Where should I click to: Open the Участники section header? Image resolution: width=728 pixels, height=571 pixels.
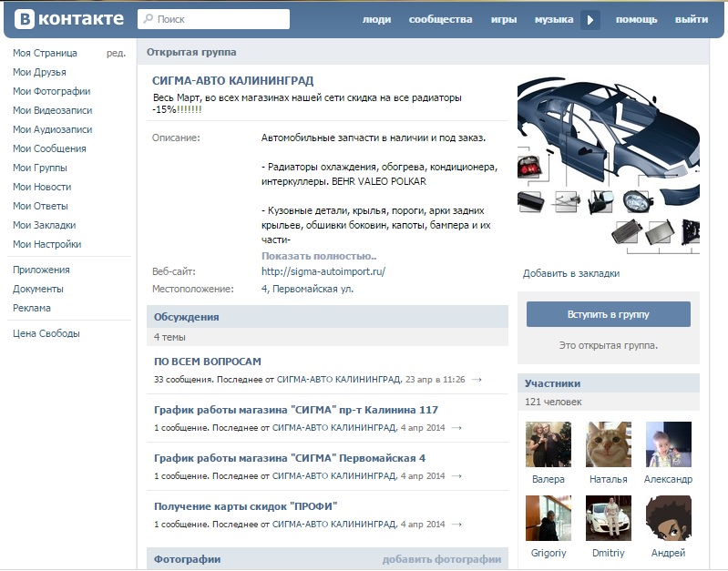(552, 383)
